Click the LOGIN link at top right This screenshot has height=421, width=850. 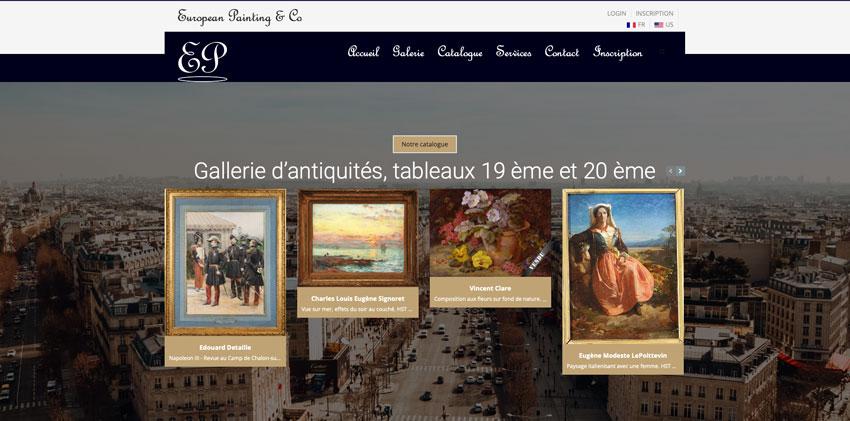point(616,14)
